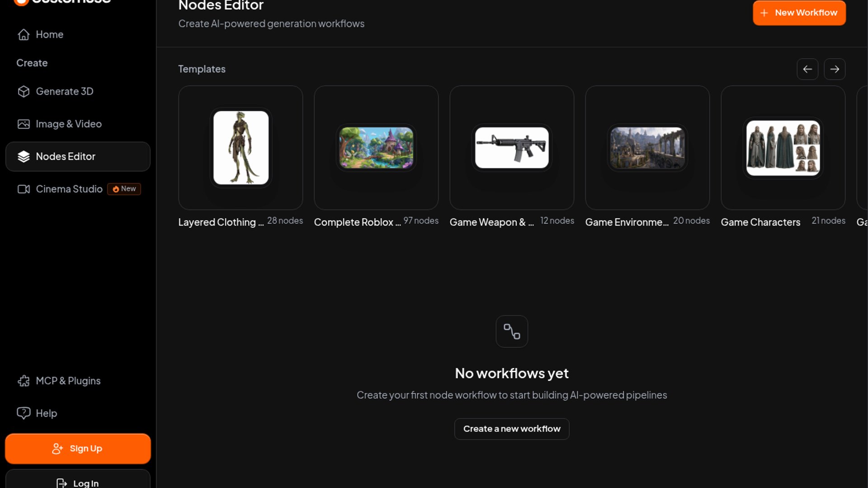Click the Layered Clothing template title
The width and height of the screenshot is (868, 488).
[x=221, y=222]
